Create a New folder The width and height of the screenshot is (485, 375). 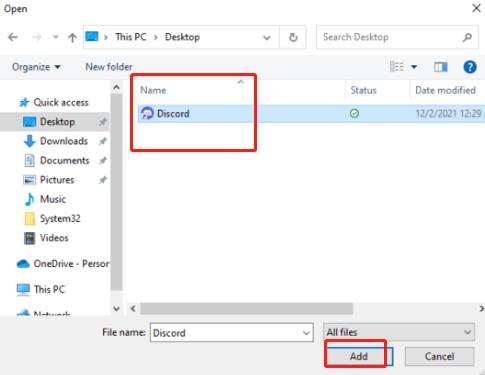109,67
